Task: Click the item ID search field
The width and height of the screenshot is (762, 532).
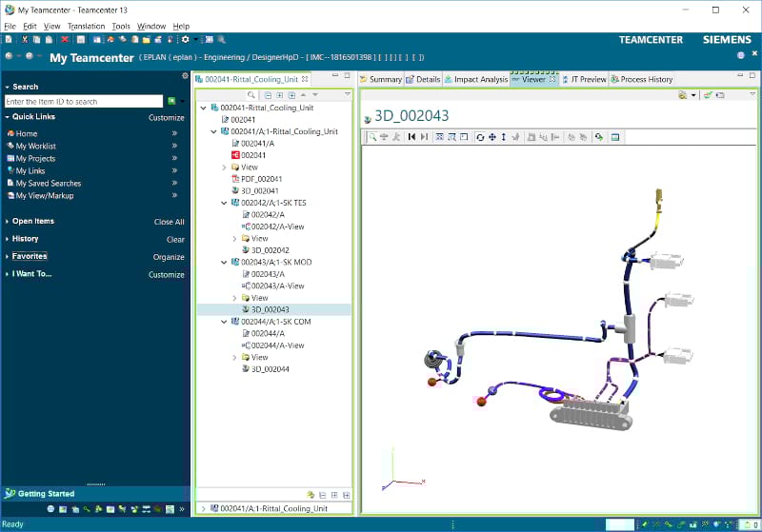Action: (x=83, y=101)
